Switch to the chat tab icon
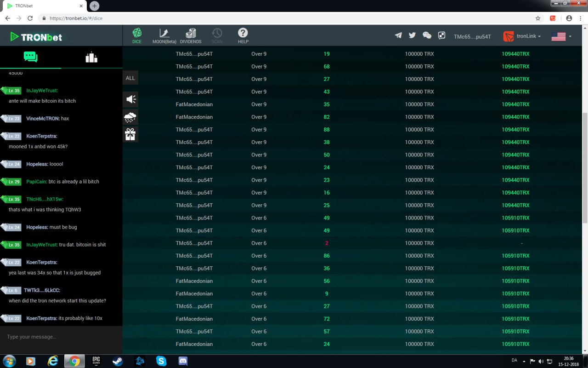This screenshot has height=368, width=588. click(x=30, y=57)
